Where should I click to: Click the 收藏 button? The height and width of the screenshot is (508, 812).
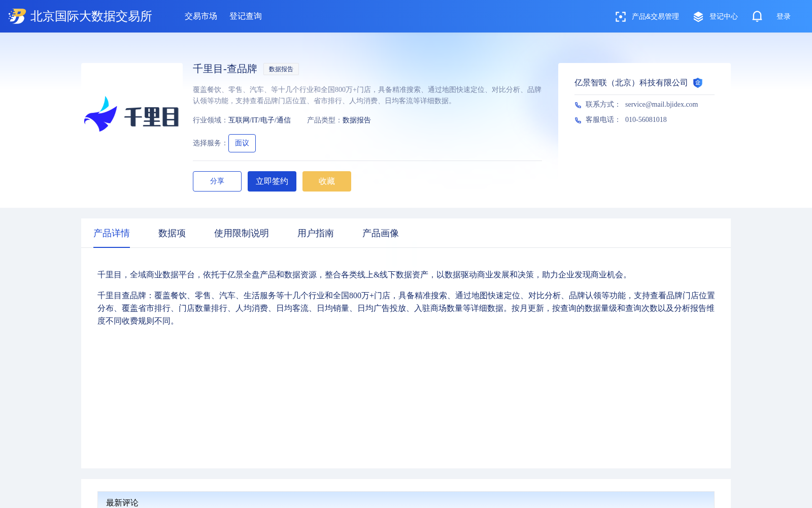click(327, 181)
